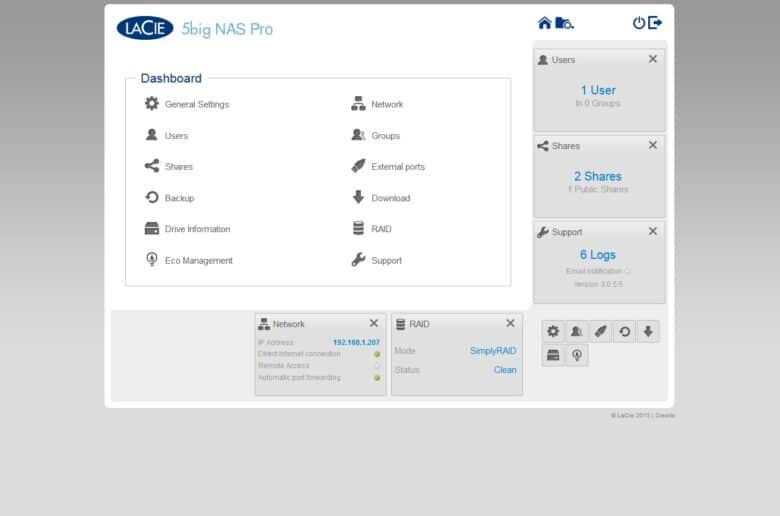Viewport: 780px width, 516px height.
Task: Close the Network widget
Action: (374, 323)
